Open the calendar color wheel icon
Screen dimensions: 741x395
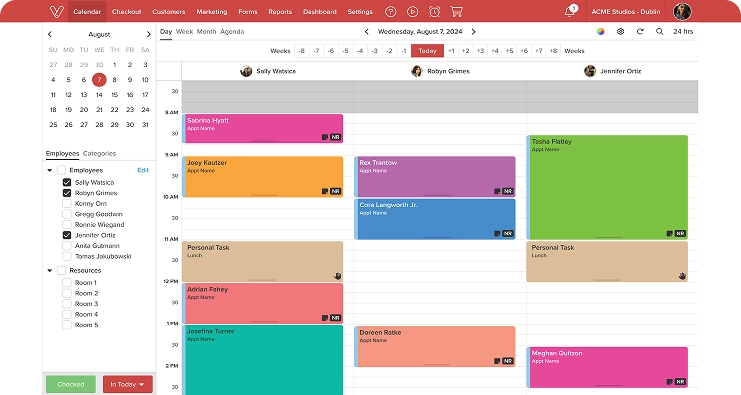[601, 32]
